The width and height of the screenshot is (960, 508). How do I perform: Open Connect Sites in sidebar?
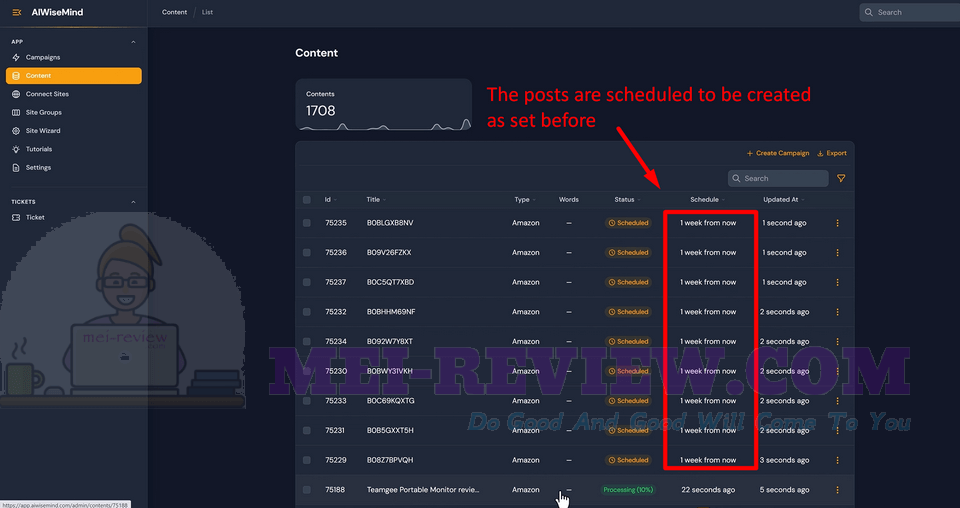click(x=47, y=94)
